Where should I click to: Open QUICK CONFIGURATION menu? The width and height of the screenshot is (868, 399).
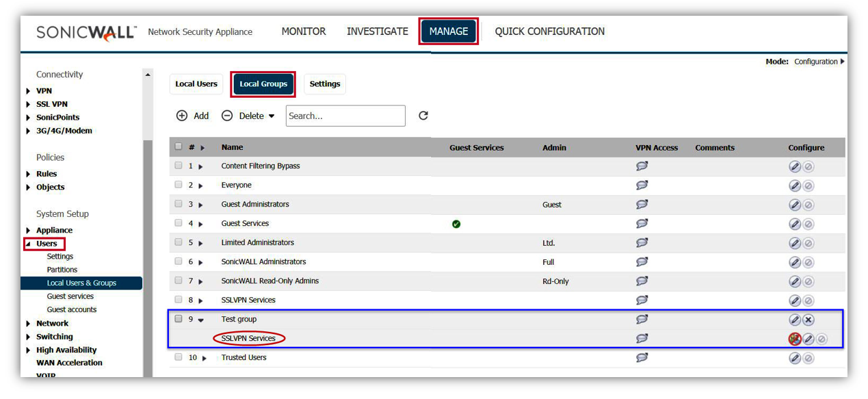(550, 31)
